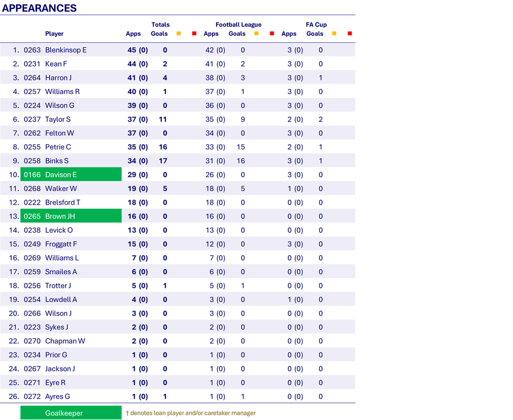Select player name Kean F
The width and height of the screenshot is (513, 420).
tap(56, 64)
